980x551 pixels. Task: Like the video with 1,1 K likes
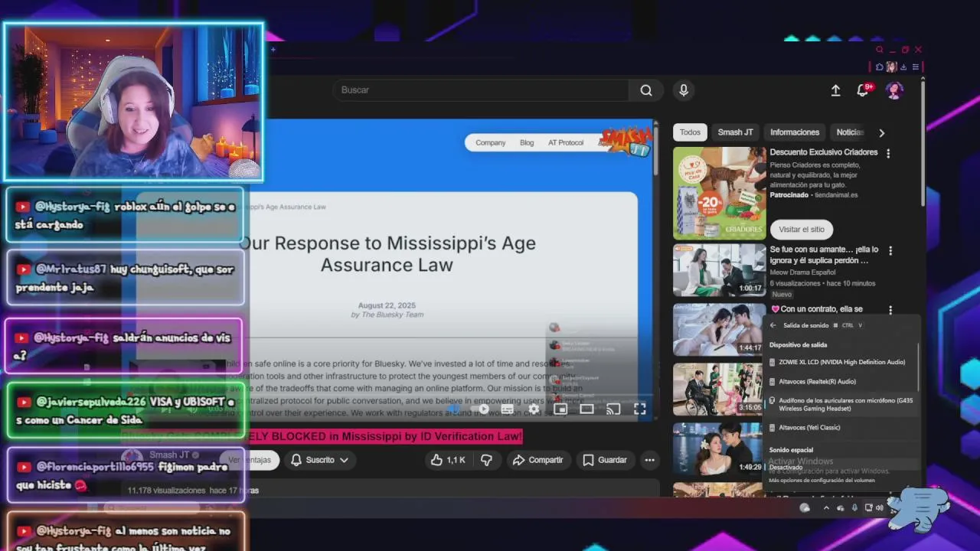(448, 460)
